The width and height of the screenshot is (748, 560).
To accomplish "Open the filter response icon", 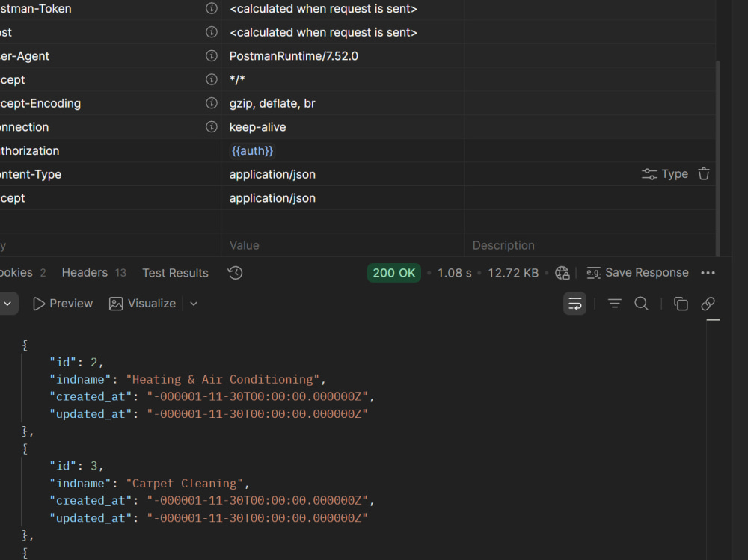I will [x=614, y=304].
